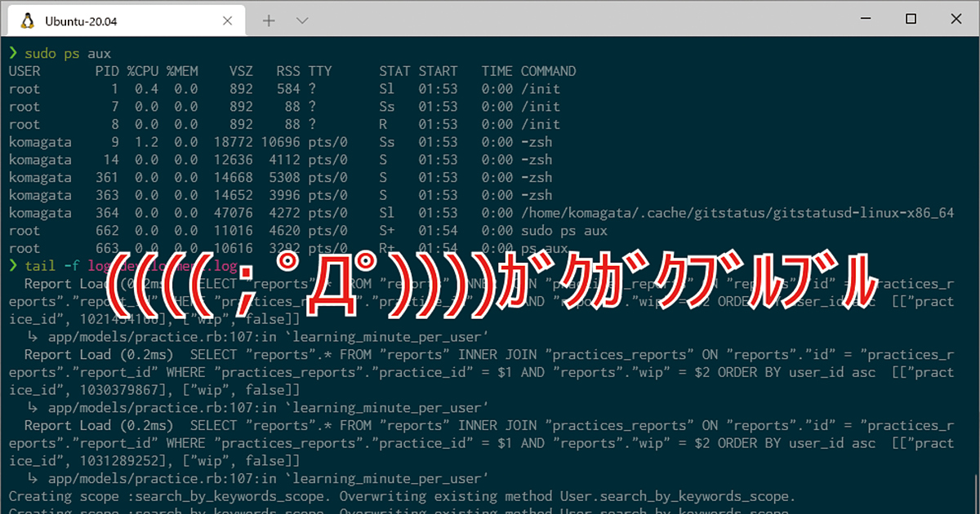The height and width of the screenshot is (514, 980).
Task: Click the %CPU value 1.2
Action: point(147,142)
